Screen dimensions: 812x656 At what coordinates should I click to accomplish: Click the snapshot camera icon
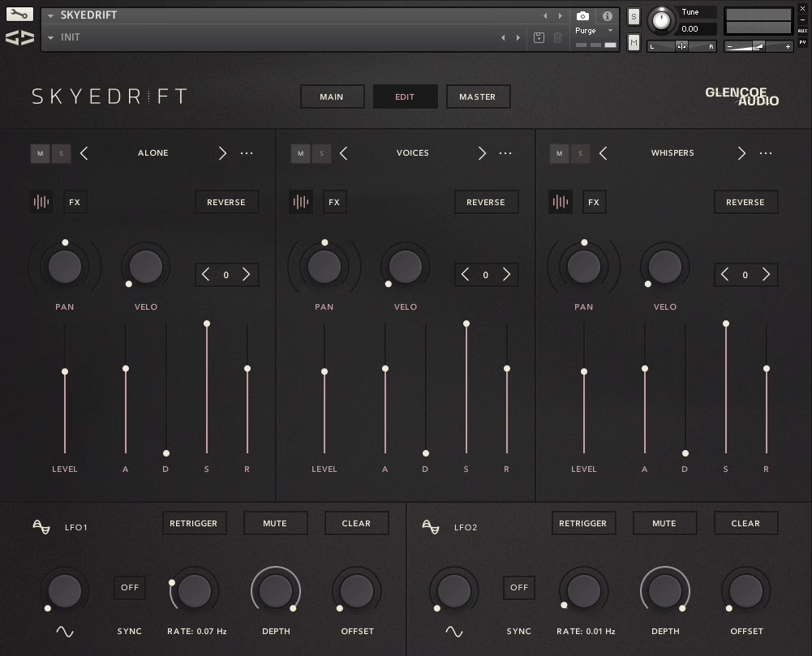[582, 16]
